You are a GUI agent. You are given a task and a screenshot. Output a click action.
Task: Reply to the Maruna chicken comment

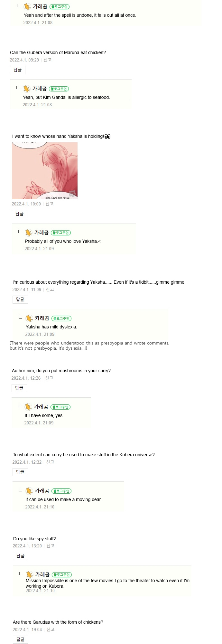[x=17, y=70]
